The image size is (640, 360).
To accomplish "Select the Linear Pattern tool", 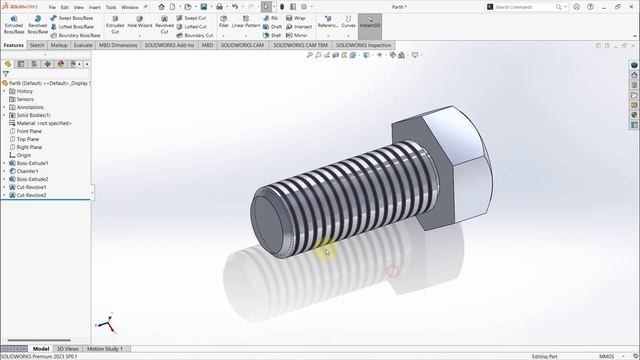I will (246, 22).
